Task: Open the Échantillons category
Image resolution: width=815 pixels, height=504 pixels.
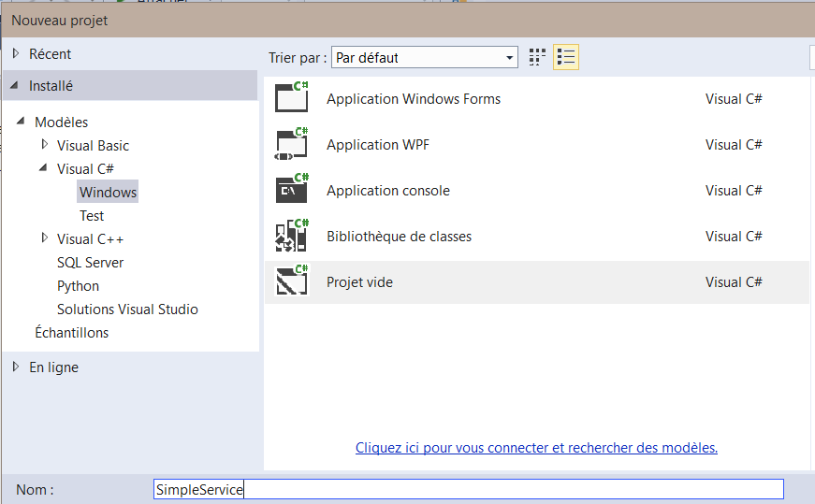Action: tap(71, 333)
